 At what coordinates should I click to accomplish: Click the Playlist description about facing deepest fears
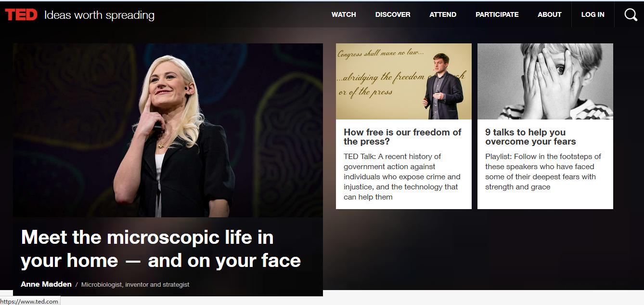(543, 172)
